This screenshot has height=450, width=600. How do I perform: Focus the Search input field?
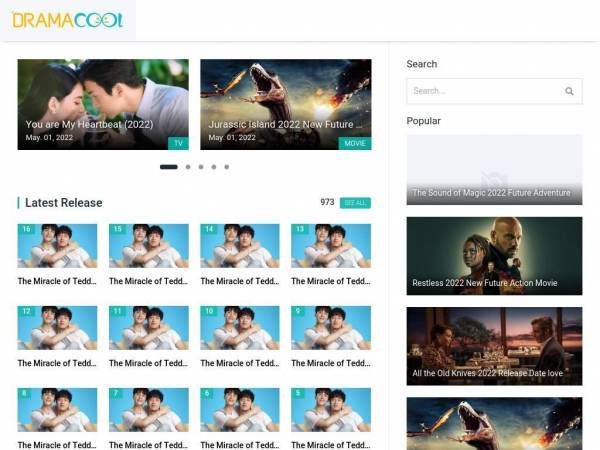pos(494,91)
